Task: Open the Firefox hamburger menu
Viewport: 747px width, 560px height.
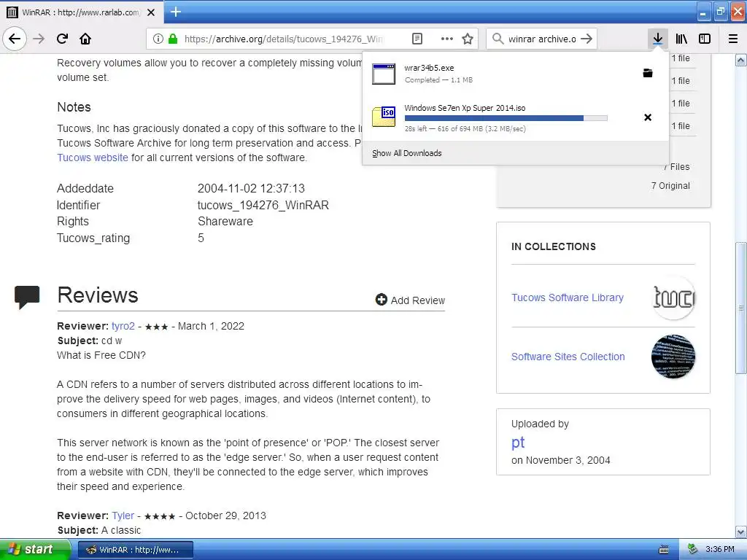Action: pos(732,39)
